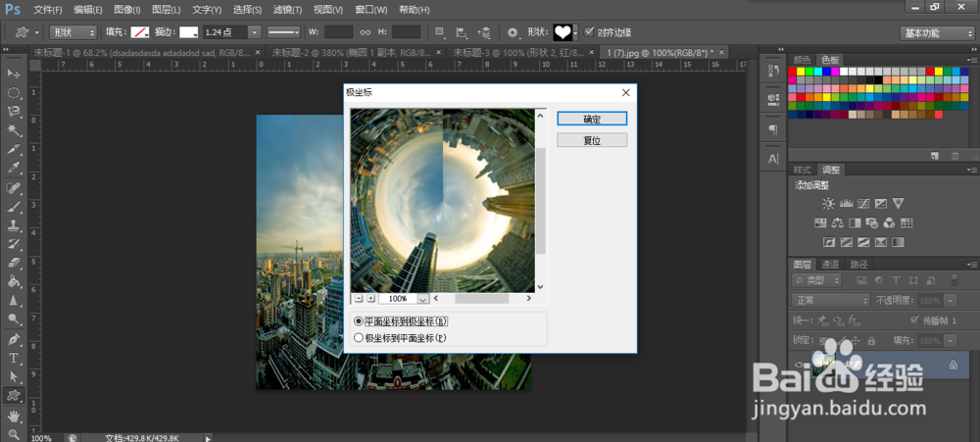Open the preview zoom percentage dropdown

pos(423,300)
